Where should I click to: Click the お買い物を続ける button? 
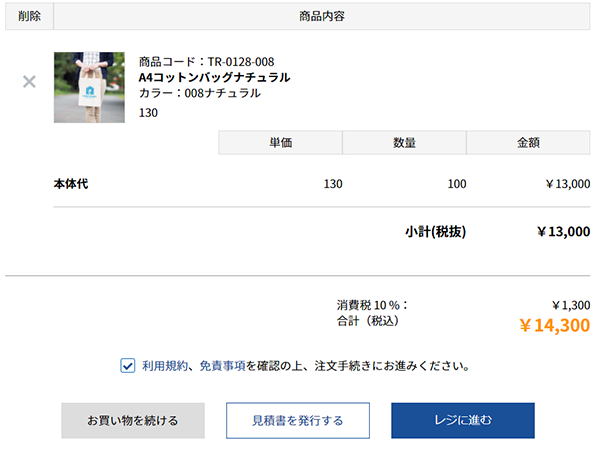133,420
